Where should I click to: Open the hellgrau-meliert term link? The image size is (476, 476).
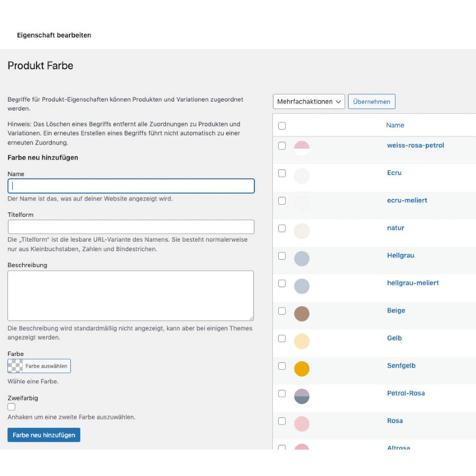click(413, 283)
